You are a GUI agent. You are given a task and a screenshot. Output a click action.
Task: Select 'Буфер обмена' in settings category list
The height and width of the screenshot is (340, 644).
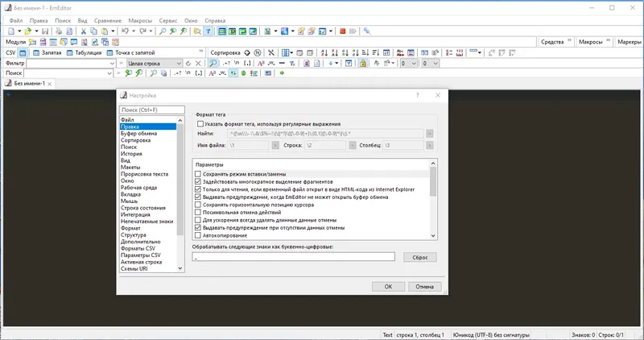coord(138,134)
